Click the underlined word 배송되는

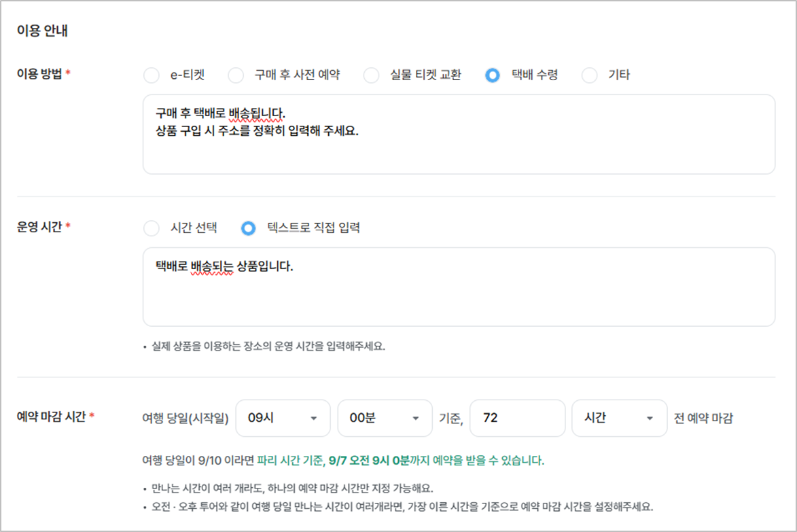(213, 266)
